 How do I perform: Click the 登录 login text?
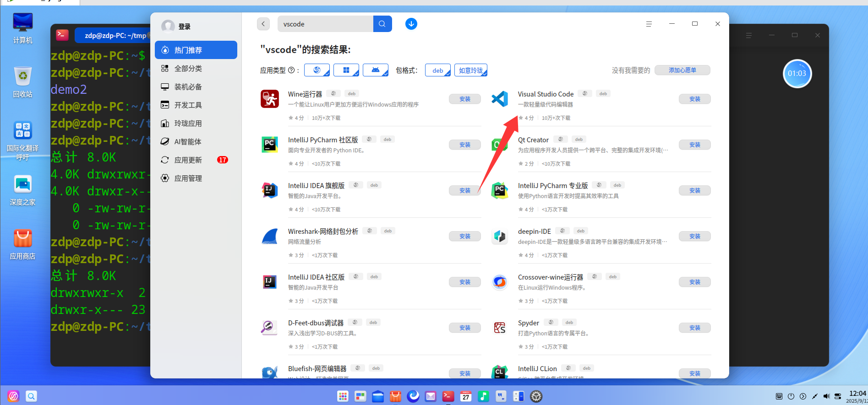pos(185,27)
